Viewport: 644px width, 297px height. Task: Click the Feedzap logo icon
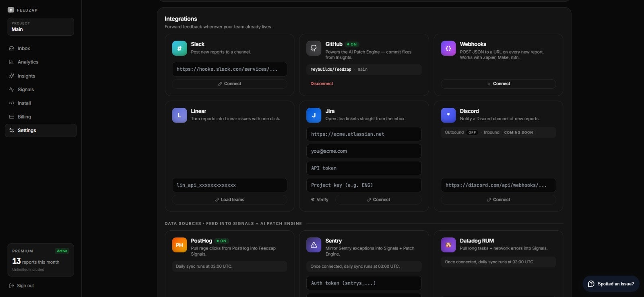click(11, 10)
